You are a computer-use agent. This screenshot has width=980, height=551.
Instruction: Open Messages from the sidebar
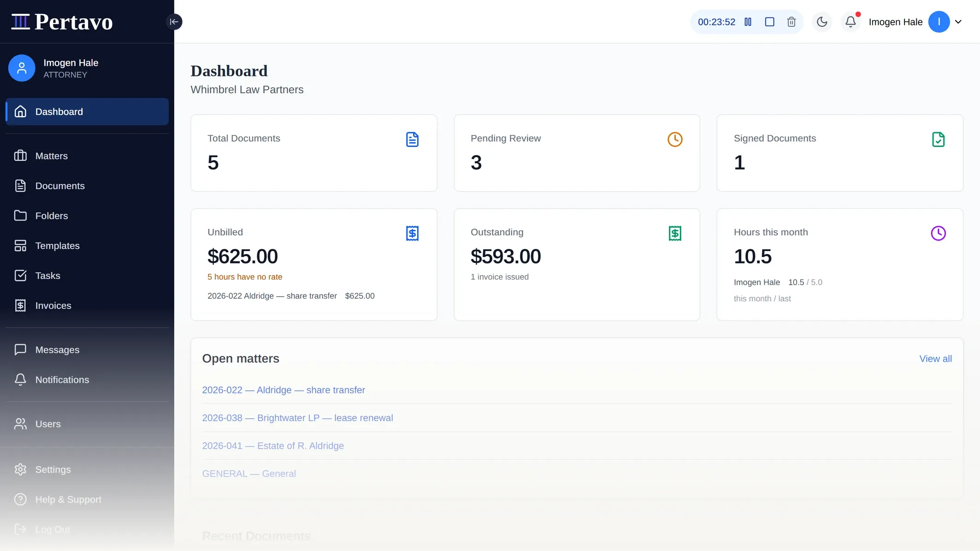87,350
